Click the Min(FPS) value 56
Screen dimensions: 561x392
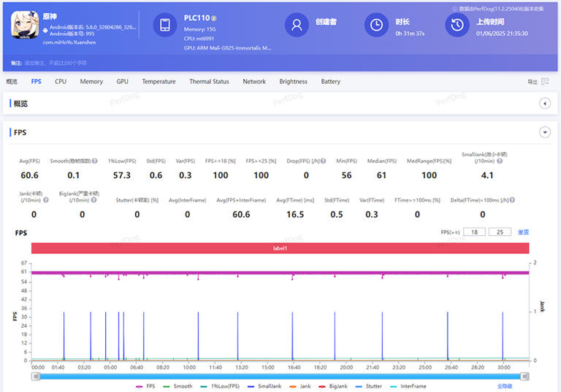click(x=346, y=175)
